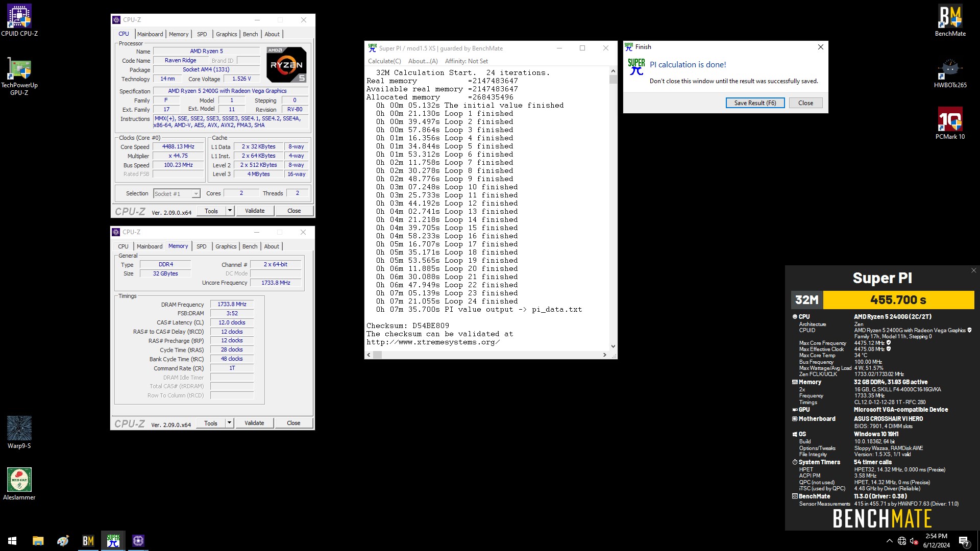Open Graphics tab in top CPU-Z window

[226, 34]
